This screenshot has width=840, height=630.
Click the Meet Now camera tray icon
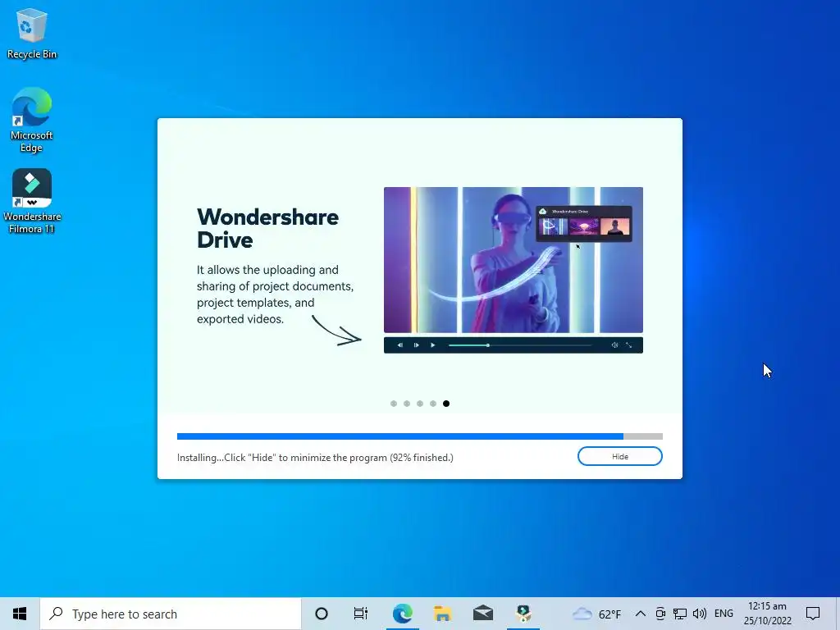pyautogui.click(x=660, y=614)
